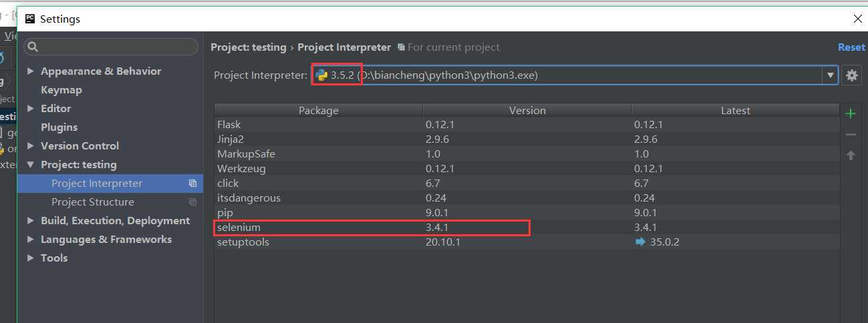Click the copy icon beside Project Interpreter item

point(192,184)
